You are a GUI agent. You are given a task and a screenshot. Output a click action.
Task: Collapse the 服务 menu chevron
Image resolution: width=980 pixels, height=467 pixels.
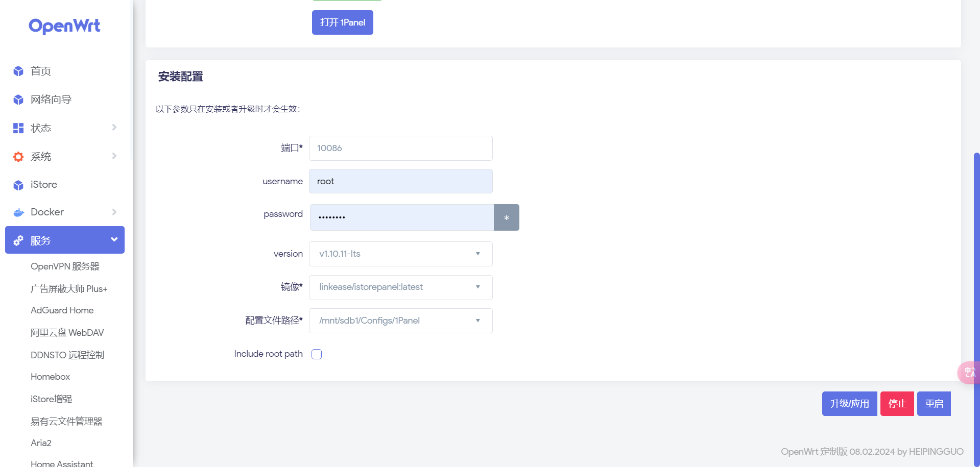click(x=114, y=239)
